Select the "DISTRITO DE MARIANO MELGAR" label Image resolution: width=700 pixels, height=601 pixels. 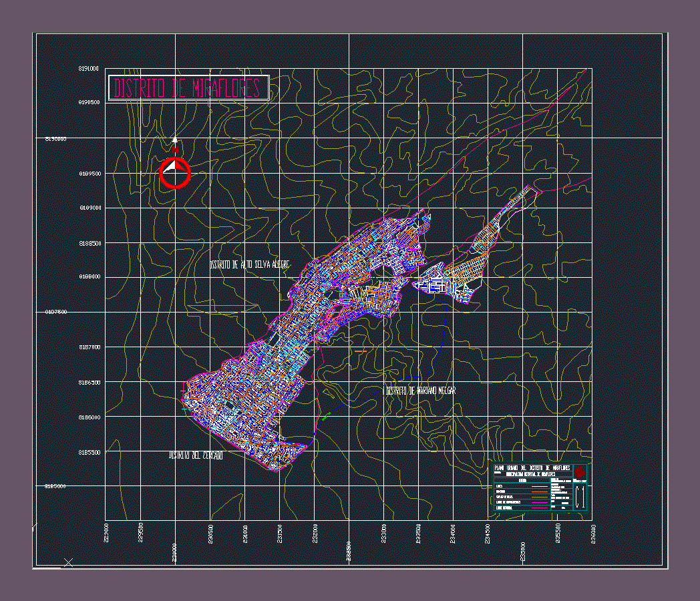click(421, 391)
